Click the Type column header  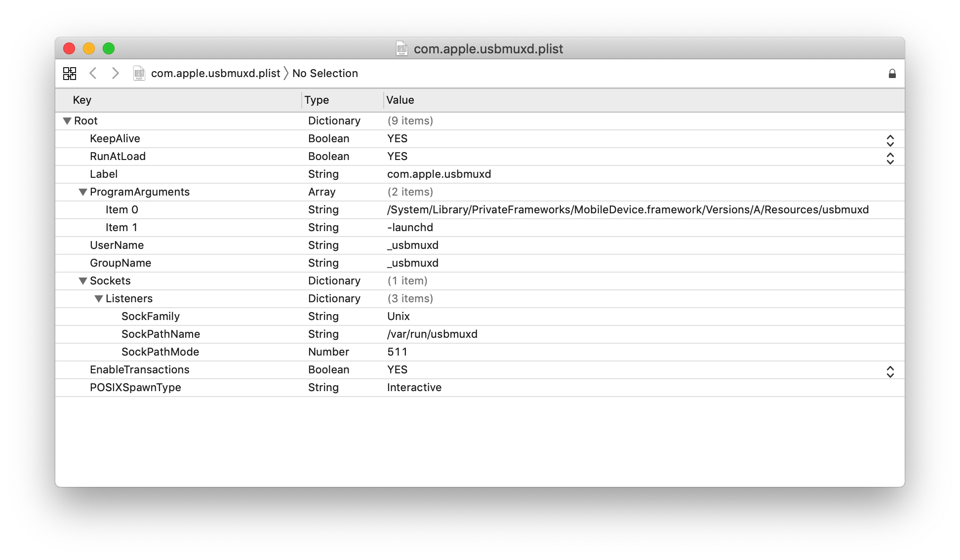(317, 100)
